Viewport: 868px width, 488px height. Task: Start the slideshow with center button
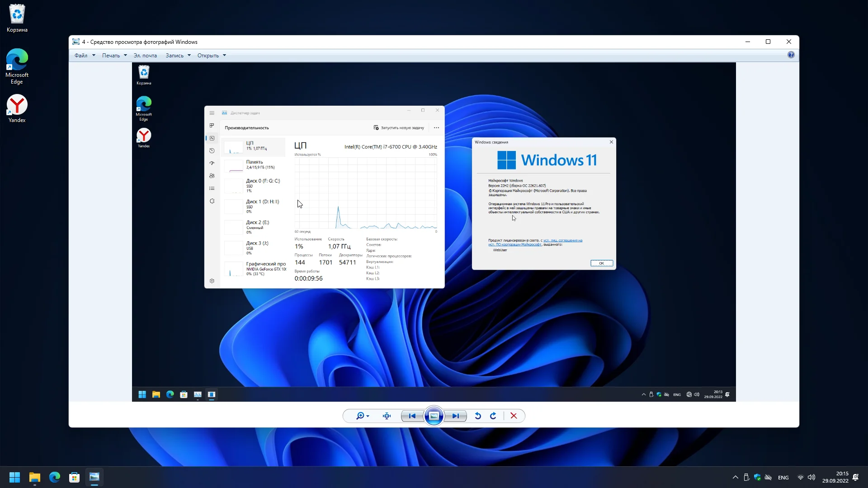pos(434,416)
